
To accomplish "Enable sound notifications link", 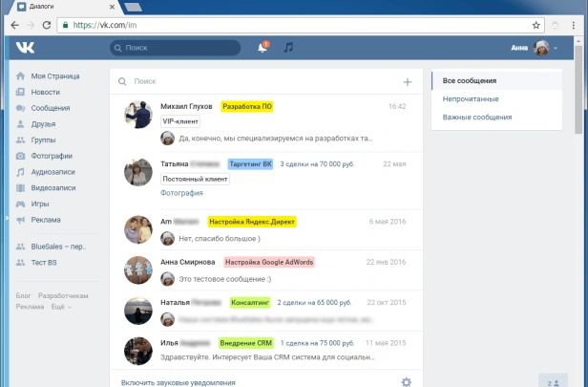I will click(x=178, y=381).
